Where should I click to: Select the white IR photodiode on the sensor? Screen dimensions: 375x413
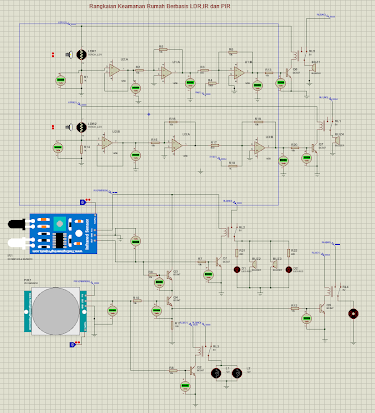pos(18,243)
